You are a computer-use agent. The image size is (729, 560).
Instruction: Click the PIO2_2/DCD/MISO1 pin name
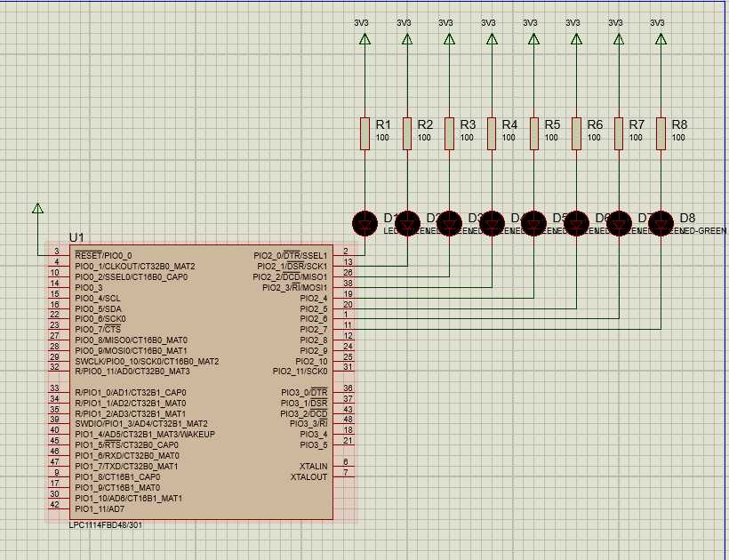[x=290, y=277]
